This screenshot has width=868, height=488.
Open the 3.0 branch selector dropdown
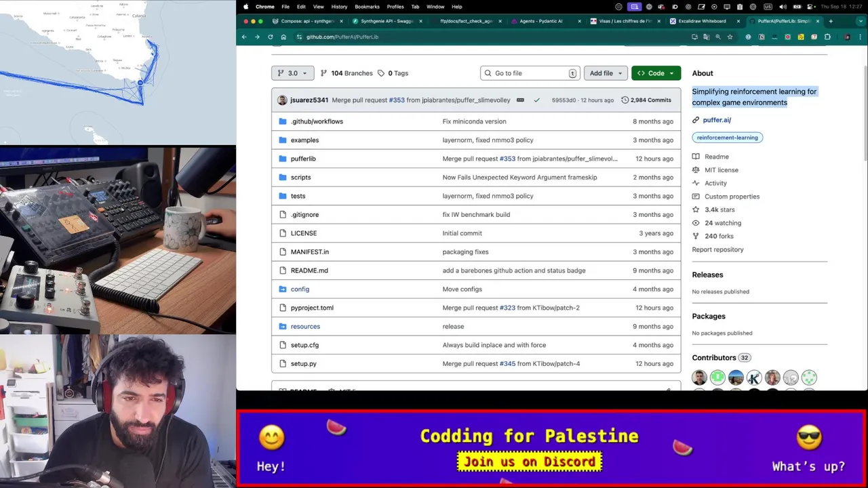(x=293, y=73)
